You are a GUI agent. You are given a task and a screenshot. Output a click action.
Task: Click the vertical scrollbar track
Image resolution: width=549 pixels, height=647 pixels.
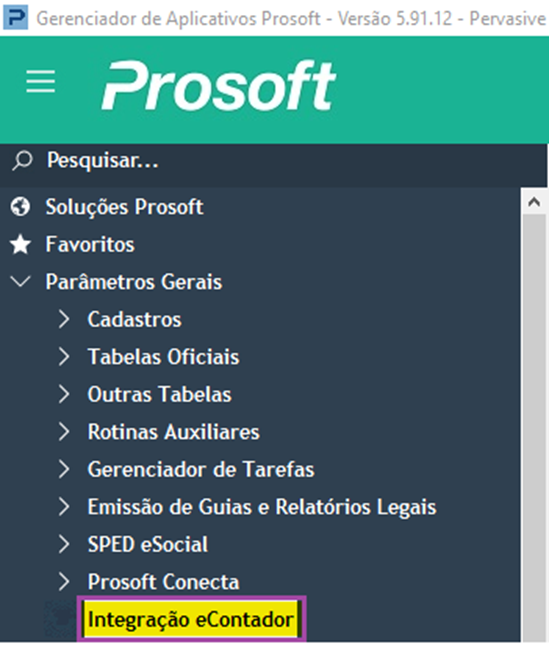(534, 428)
